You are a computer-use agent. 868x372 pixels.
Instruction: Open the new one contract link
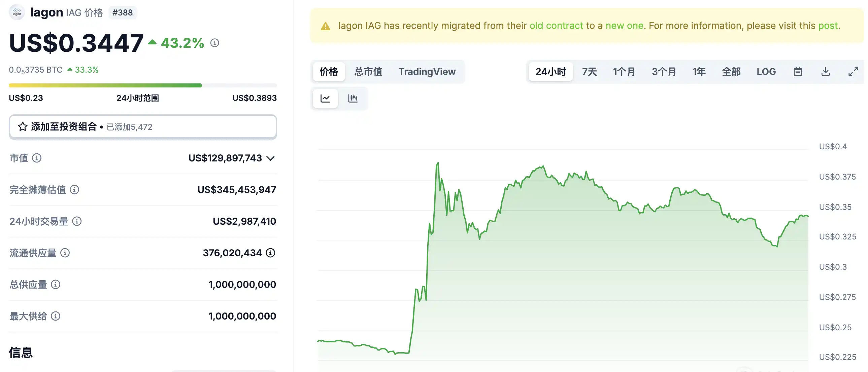624,26
